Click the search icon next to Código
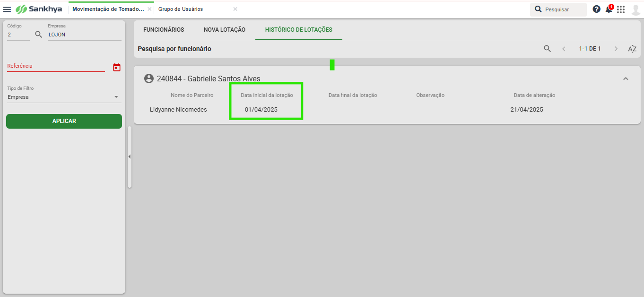This screenshot has width=644, height=297. (x=39, y=34)
